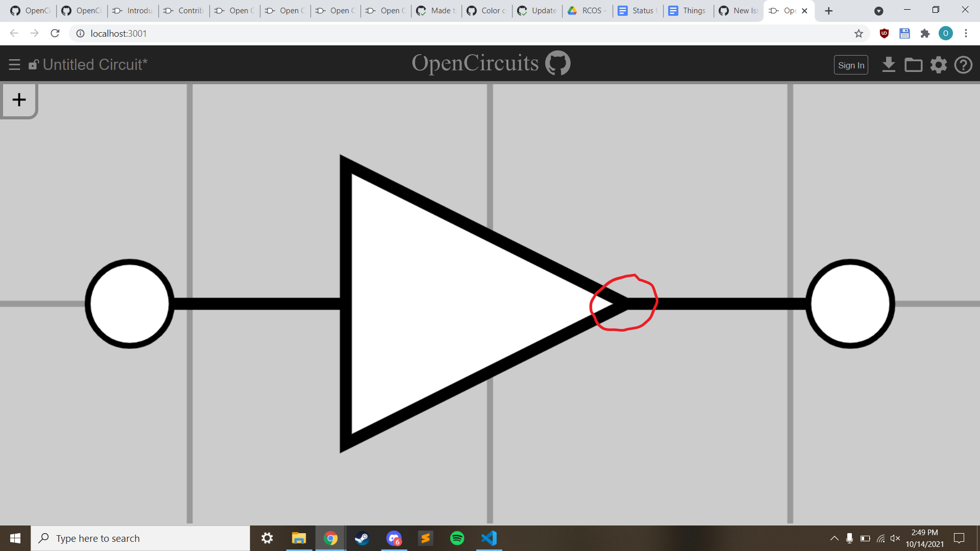Expand the Chrome extensions puzzle menu
Screen dimensions: 980x551
925,33
